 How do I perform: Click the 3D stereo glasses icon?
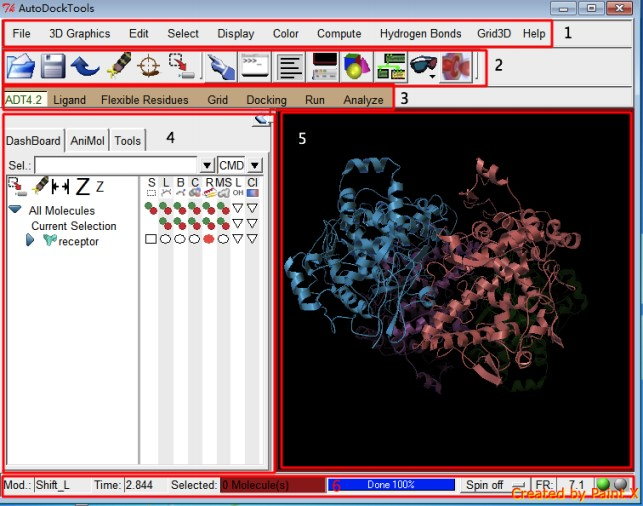coord(423,66)
